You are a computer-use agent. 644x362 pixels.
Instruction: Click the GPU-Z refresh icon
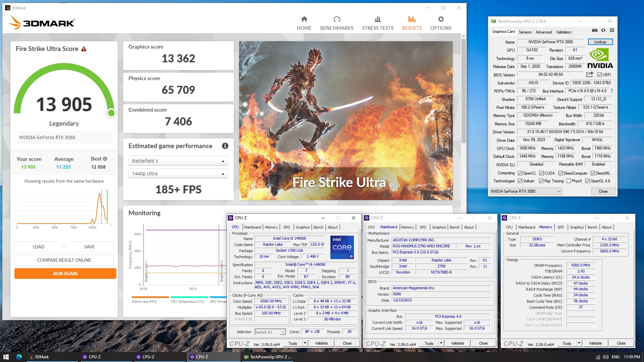pyautogui.click(x=603, y=30)
